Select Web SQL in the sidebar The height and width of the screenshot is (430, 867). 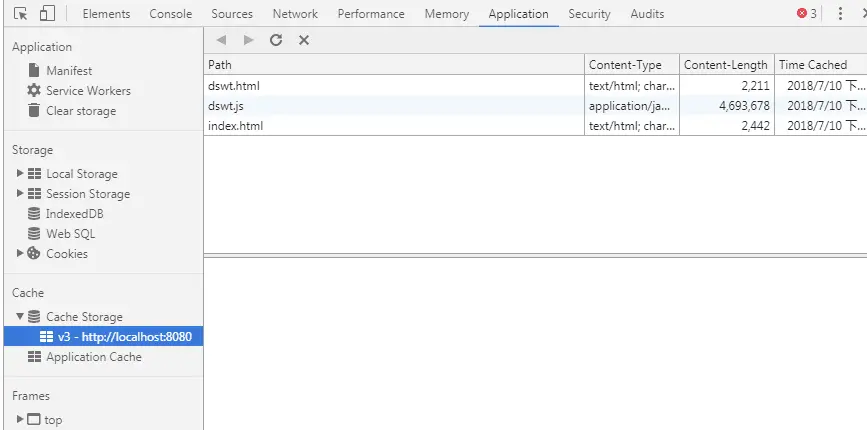tap(70, 234)
